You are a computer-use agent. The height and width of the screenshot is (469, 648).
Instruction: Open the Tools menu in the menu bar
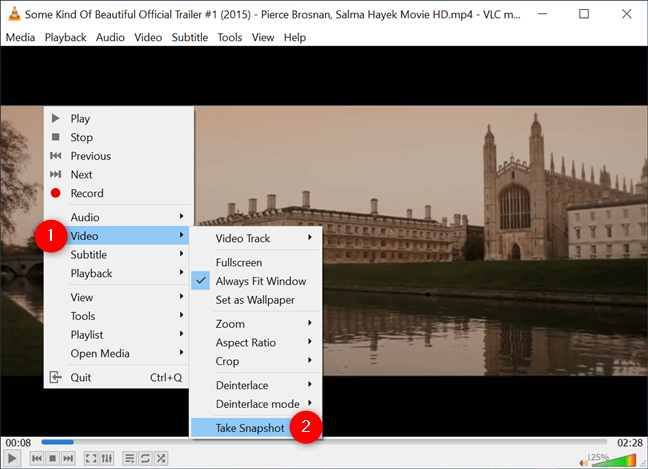click(230, 37)
